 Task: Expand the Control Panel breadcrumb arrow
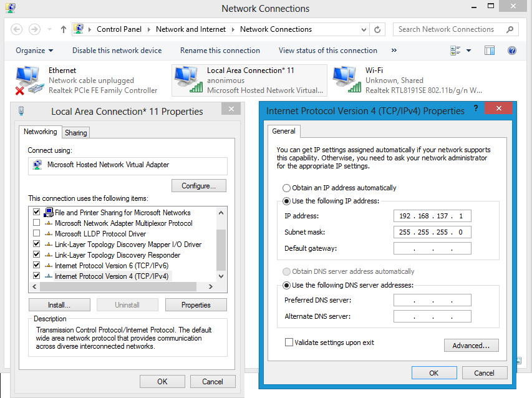(148, 29)
